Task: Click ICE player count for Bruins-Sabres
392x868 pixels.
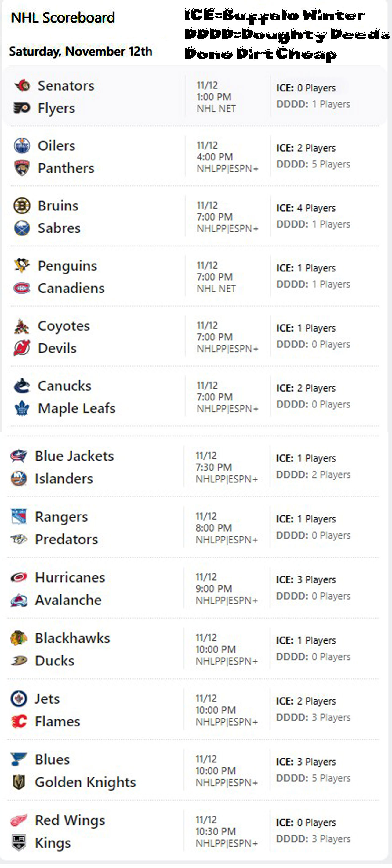Action: click(x=306, y=208)
